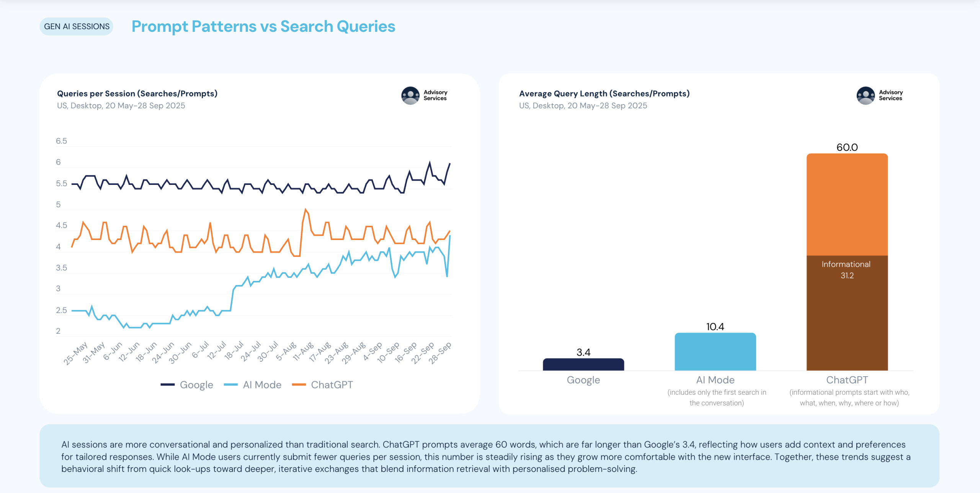Click the 25-May date on the x-axis
Screen dimensions: 980x493
click(76, 353)
